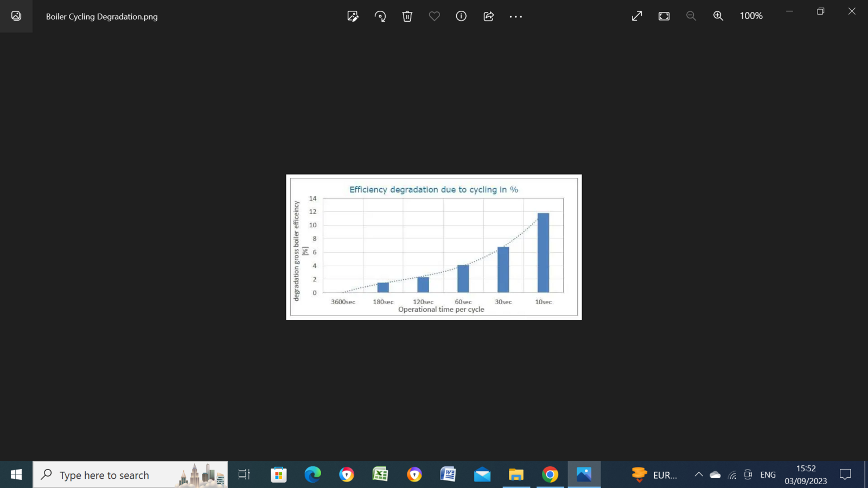The height and width of the screenshot is (488, 868).
Task: Click the zoom out magnifier
Action: 691,16
